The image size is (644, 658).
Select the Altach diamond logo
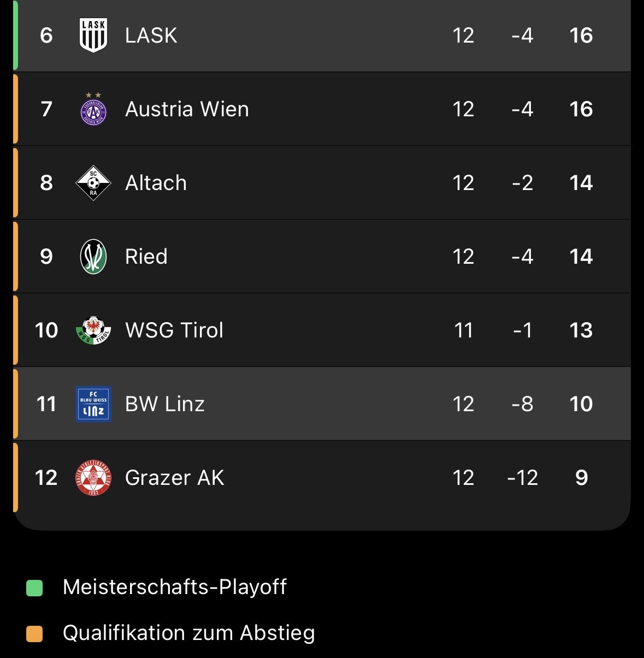(x=93, y=183)
